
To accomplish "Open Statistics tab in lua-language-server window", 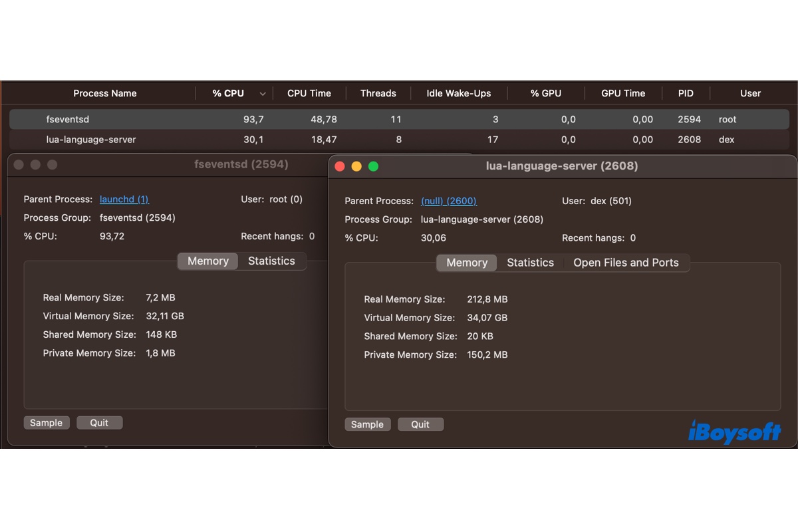I will (x=530, y=263).
